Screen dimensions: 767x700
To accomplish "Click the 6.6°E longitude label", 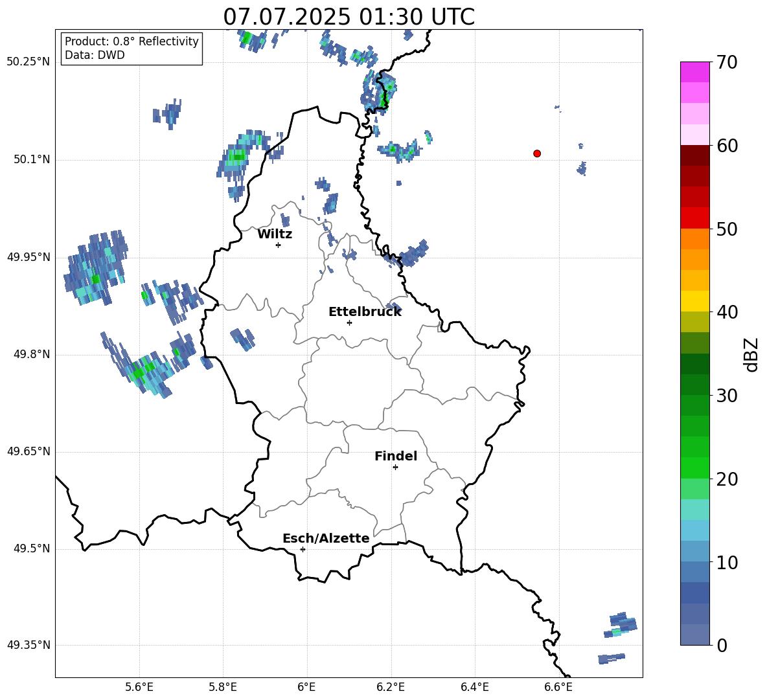I will tap(558, 687).
